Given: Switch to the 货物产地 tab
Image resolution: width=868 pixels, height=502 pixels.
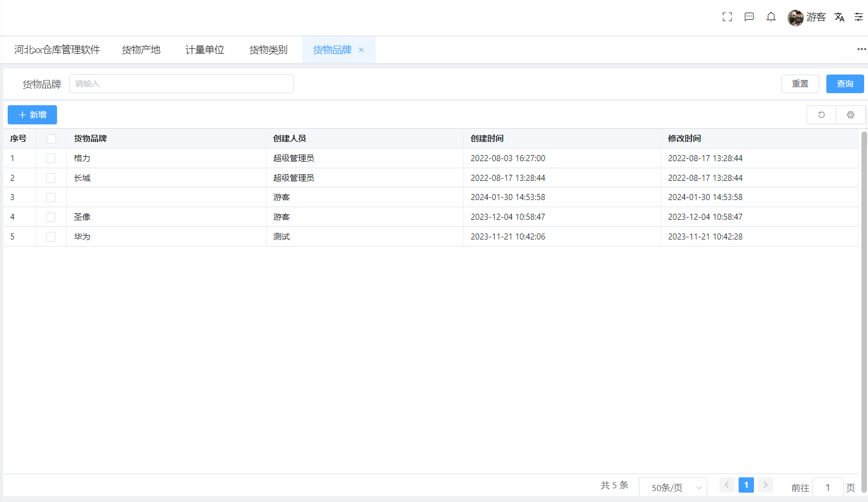Looking at the screenshot, I should coord(141,50).
